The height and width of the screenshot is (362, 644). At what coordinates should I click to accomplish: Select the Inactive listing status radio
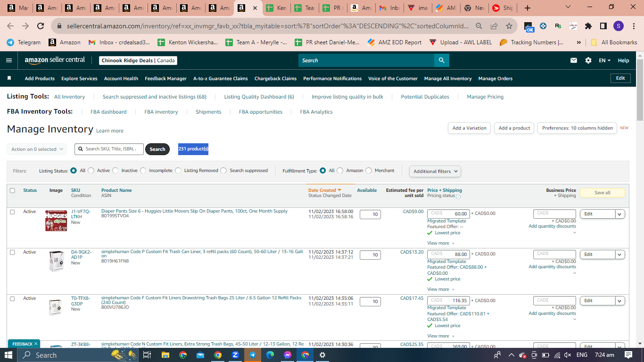pyautogui.click(x=116, y=171)
